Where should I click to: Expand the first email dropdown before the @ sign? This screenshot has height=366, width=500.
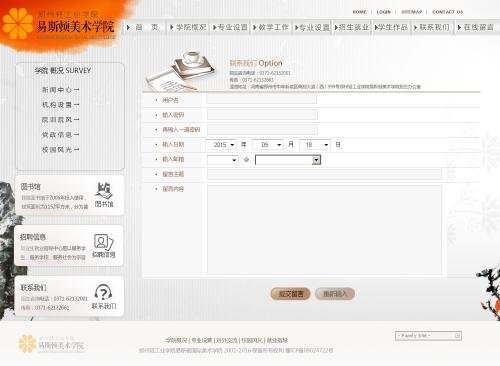222,160
